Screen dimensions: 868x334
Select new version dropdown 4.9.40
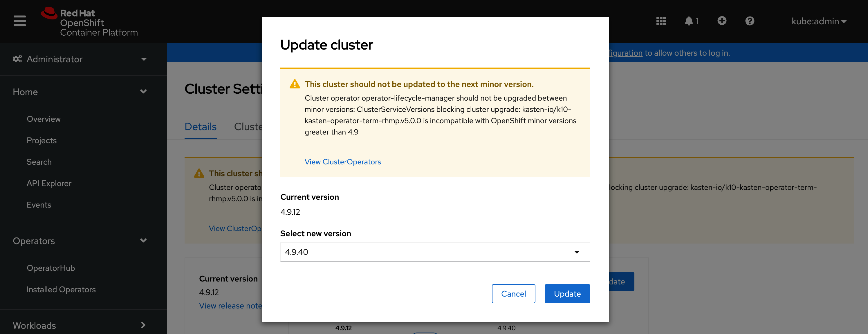434,252
